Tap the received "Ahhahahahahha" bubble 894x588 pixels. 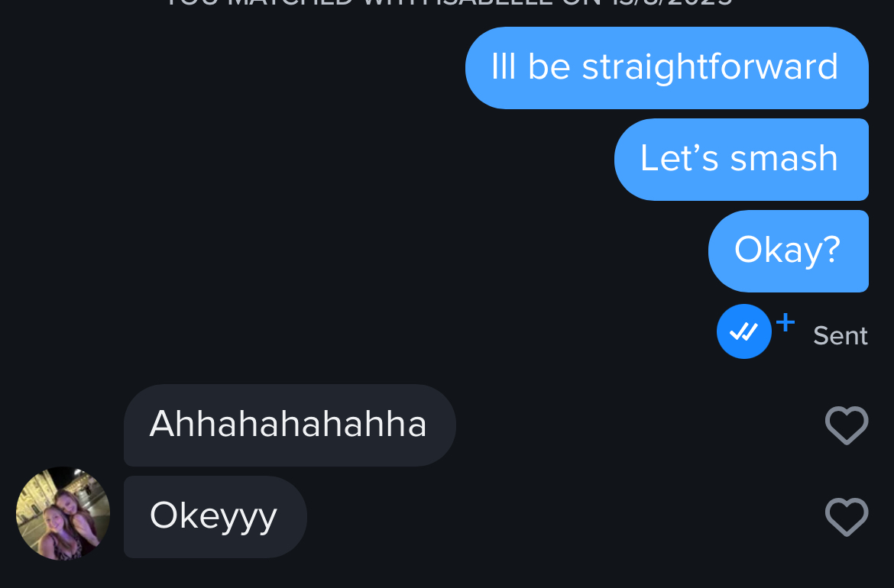(290, 425)
